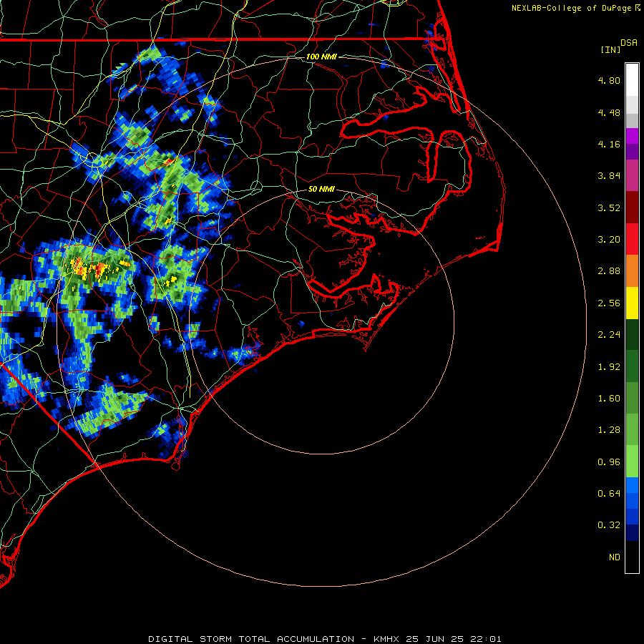Click the KMHX station identifier
This screenshot has height=644, width=644.
(x=386, y=639)
